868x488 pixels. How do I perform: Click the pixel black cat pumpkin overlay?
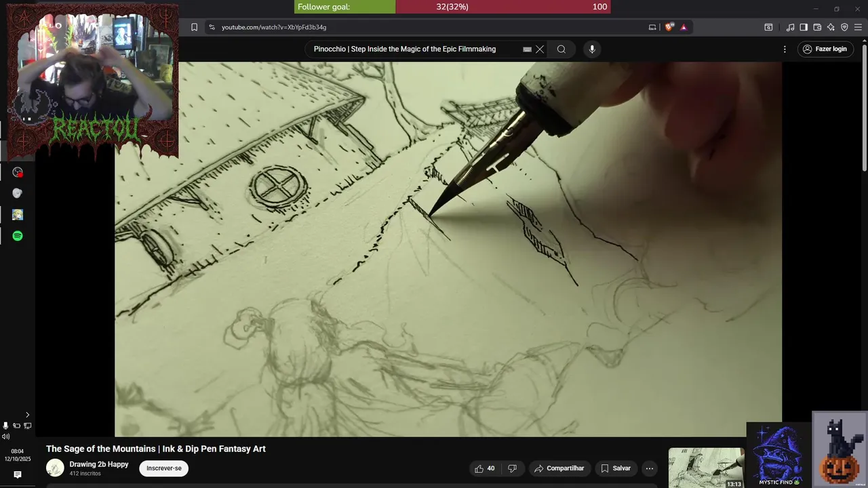840,449
